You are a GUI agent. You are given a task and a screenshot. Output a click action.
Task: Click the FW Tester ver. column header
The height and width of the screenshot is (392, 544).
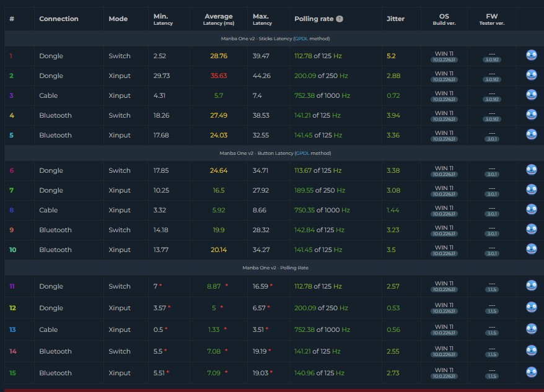(492, 19)
